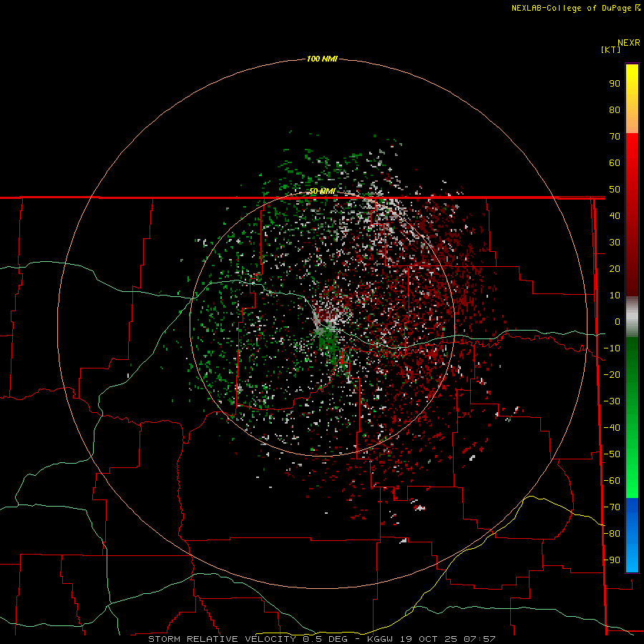Click the positive 70 scale value

pos(615,137)
